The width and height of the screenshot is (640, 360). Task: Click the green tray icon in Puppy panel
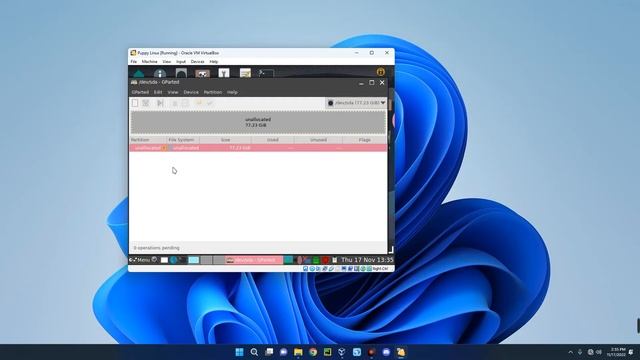[x=316, y=260]
